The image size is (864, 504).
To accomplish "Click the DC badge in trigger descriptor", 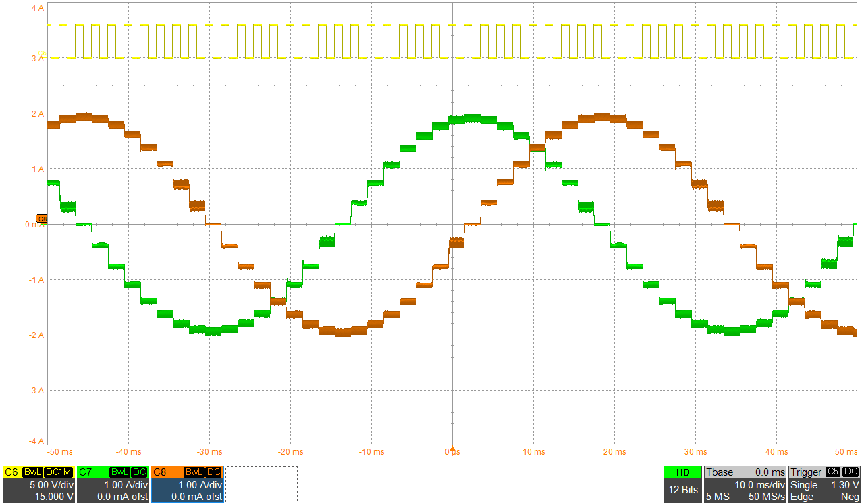I will point(850,472).
